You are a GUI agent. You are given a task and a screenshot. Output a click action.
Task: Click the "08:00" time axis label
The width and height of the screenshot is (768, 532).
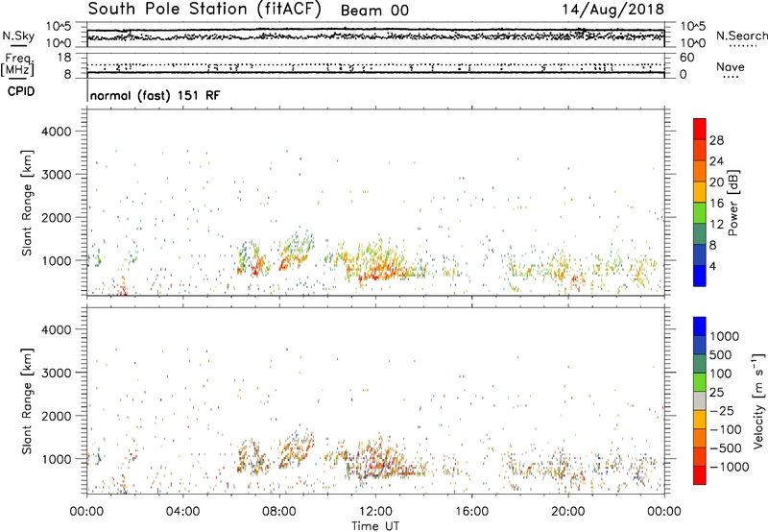[279, 512]
